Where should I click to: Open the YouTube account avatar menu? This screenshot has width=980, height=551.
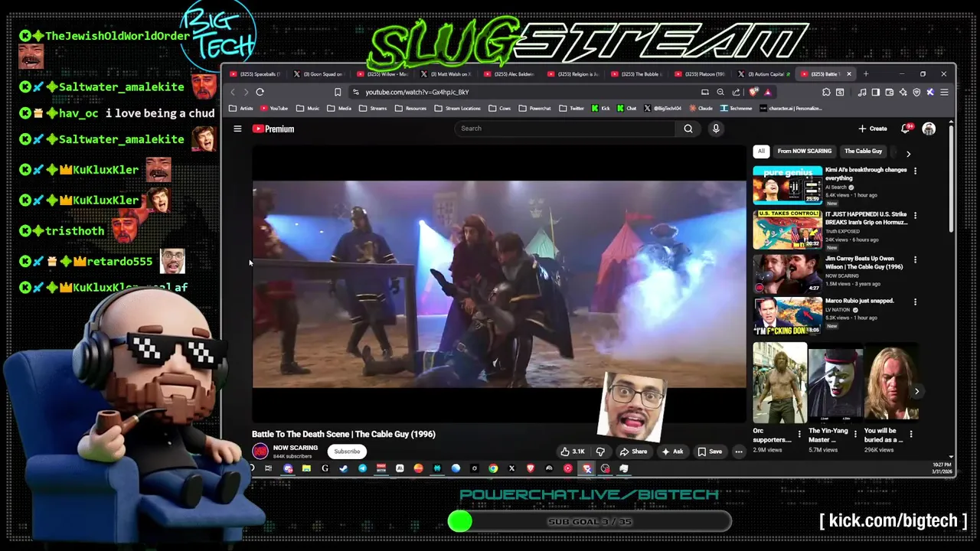point(929,129)
